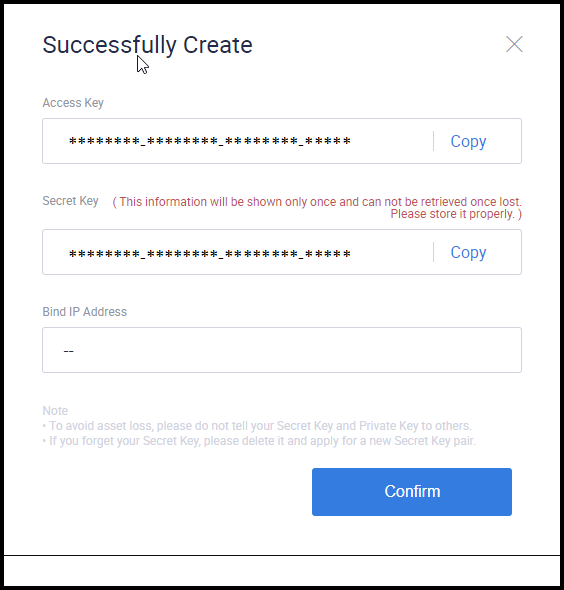Click the red Please store it properly text
Image resolution: width=564 pixels, height=590 pixels.
[x=456, y=214]
